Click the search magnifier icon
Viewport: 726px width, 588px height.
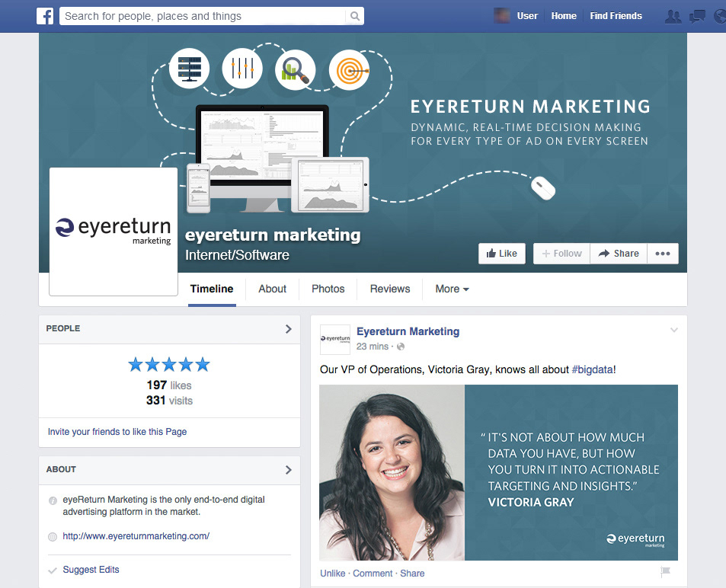(x=355, y=16)
